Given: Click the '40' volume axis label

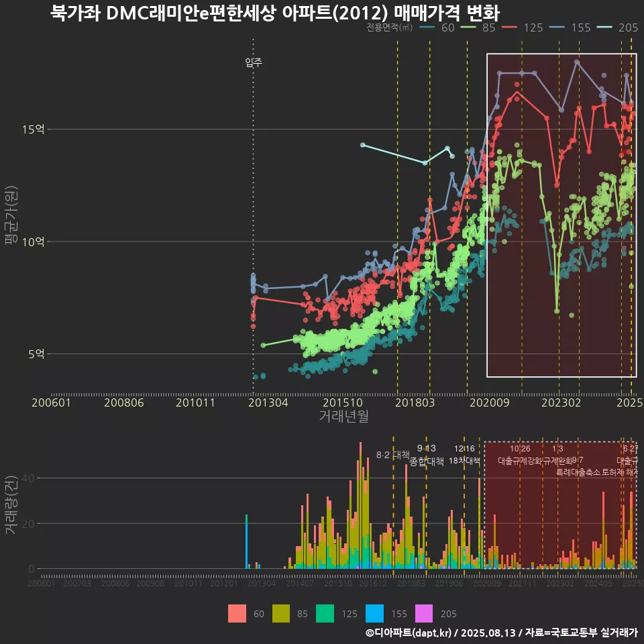Looking at the screenshot, I should click(x=28, y=478).
